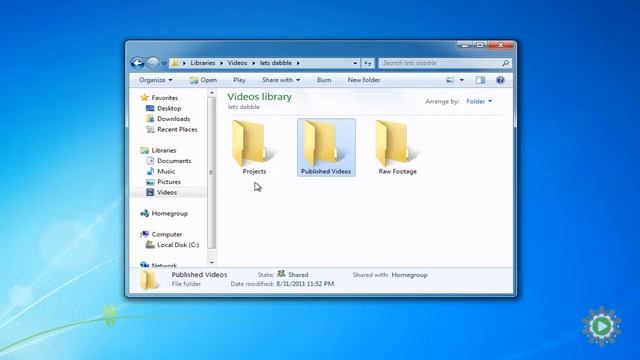Click the Music note icon

[x=150, y=171]
